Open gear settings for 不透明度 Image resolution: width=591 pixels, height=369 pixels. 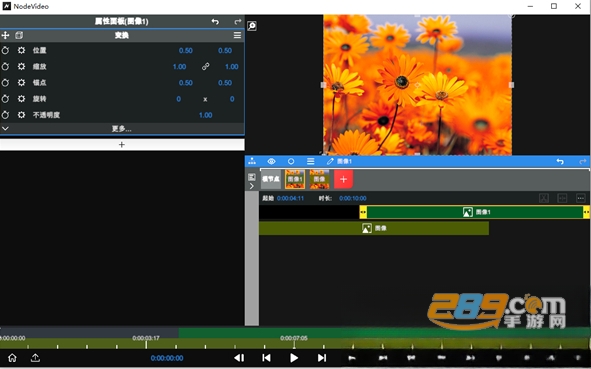pyautogui.click(x=21, y=115)
